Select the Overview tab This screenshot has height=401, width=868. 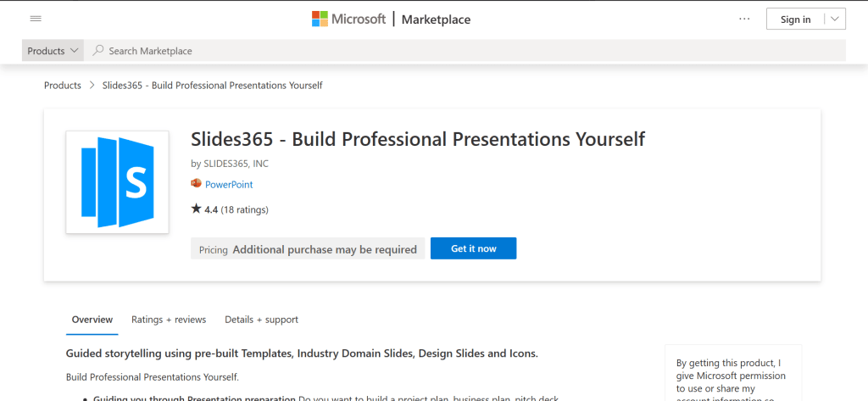click(x=92, y=320)
